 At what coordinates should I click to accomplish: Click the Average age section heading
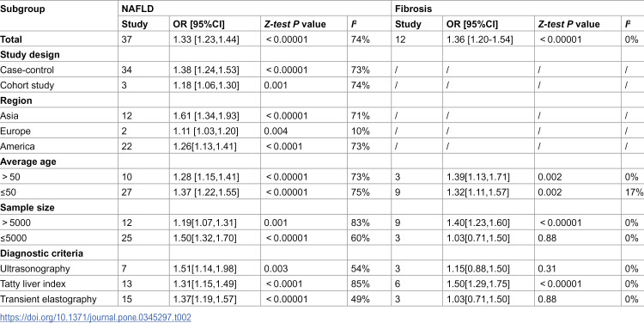[28, 161]
